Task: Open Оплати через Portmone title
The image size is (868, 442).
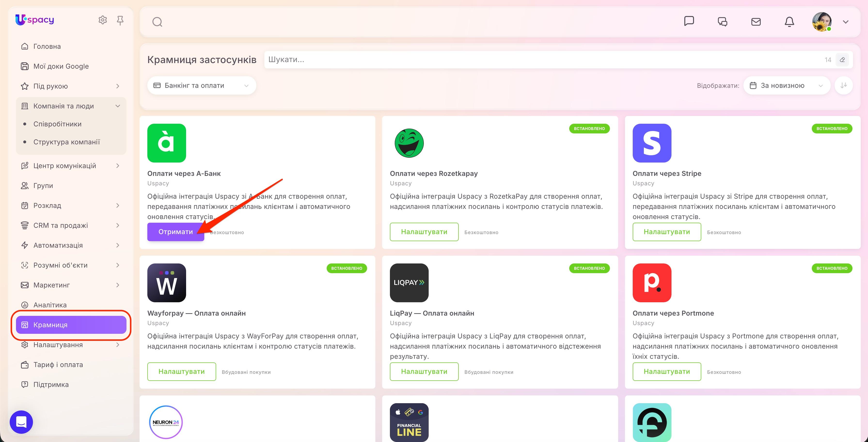Action: [x=673, y=313]
